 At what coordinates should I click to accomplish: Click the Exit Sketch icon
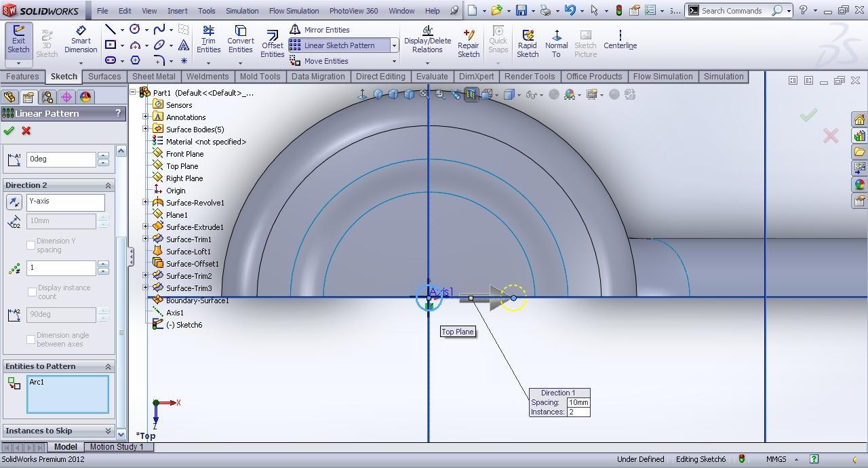[x=18, y=40]
